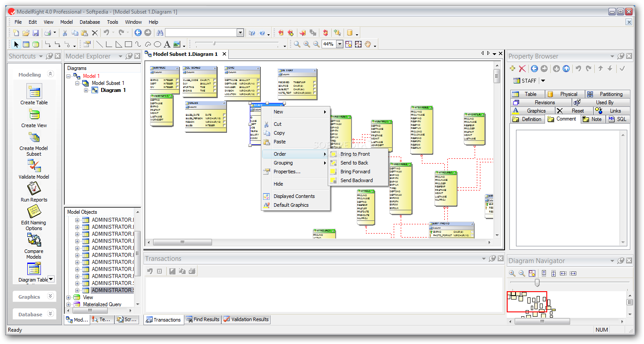Click the magnifier zoom tool in toolbar
Screen dimensions: 644x344
tap(297, 44)
